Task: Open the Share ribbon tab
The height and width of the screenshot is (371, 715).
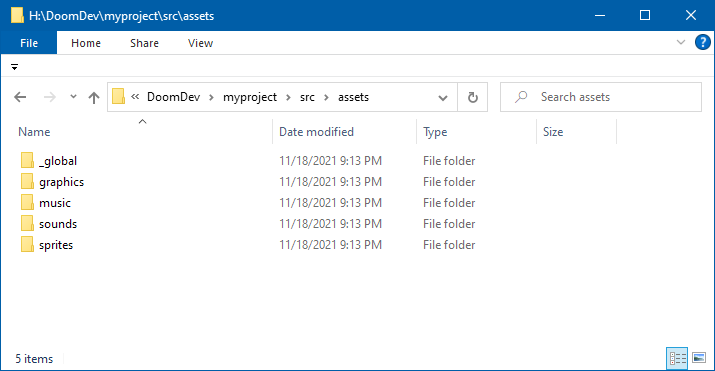Action: (x=144, y=43)
